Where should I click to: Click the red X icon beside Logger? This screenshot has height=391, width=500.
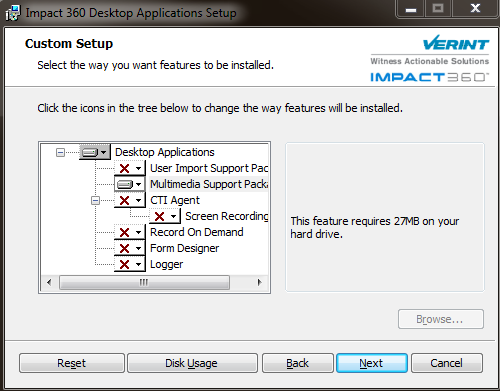pos(130,264)
